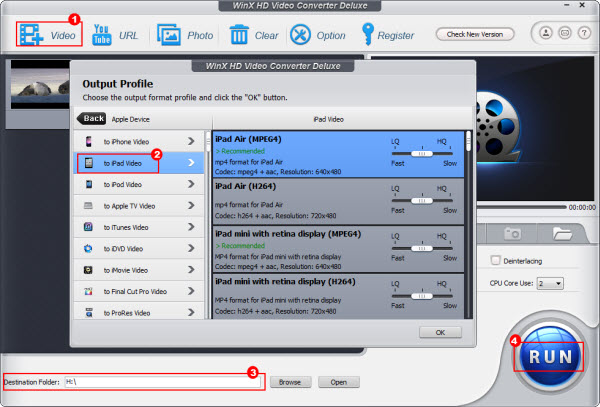Open the CPU Core Use dropdown
The image size is (600, 407).
tap(552, 284)
